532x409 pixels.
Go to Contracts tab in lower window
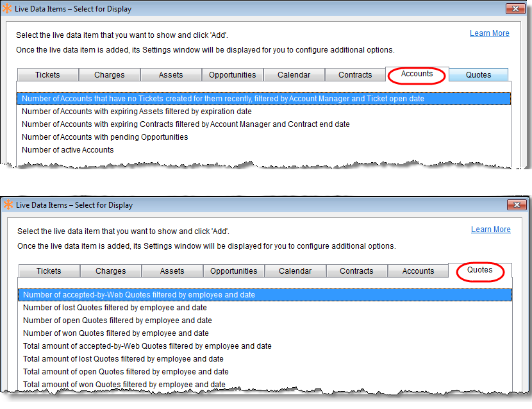pyautogui.click(x=356, y=271)
